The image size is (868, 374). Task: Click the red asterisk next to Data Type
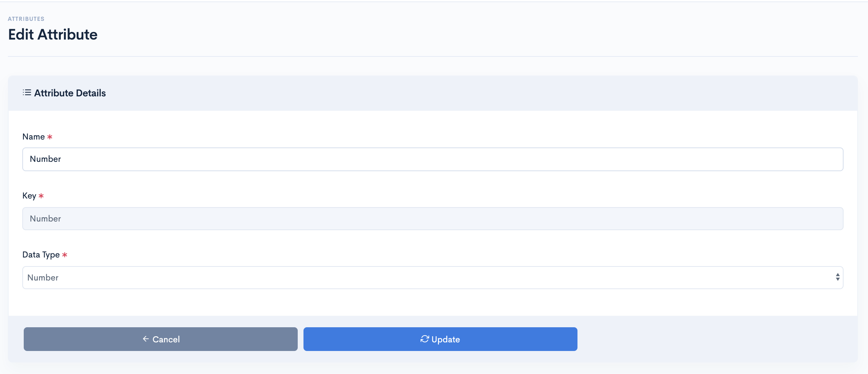(65, 255)
